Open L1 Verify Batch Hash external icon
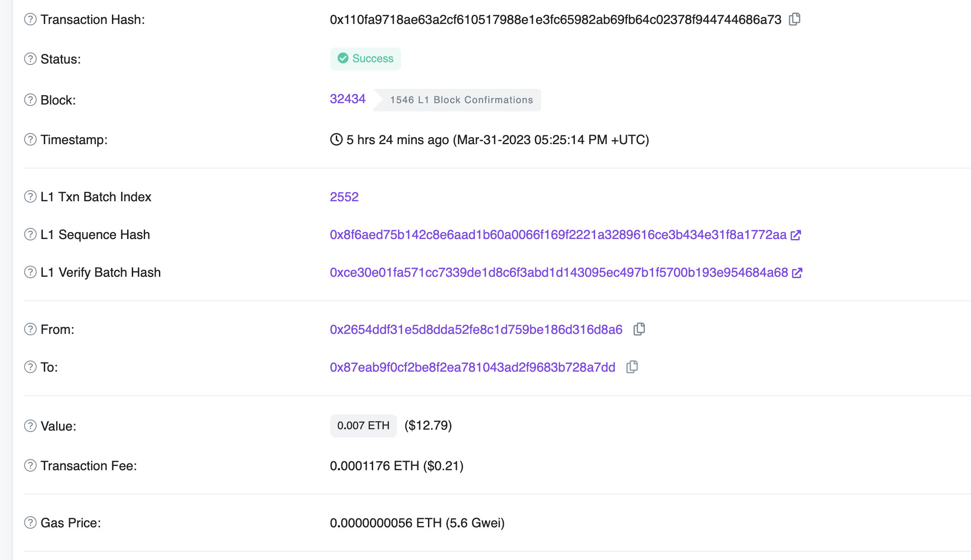The width and height of the screenshot is (971, 560). tap(797, 273)
